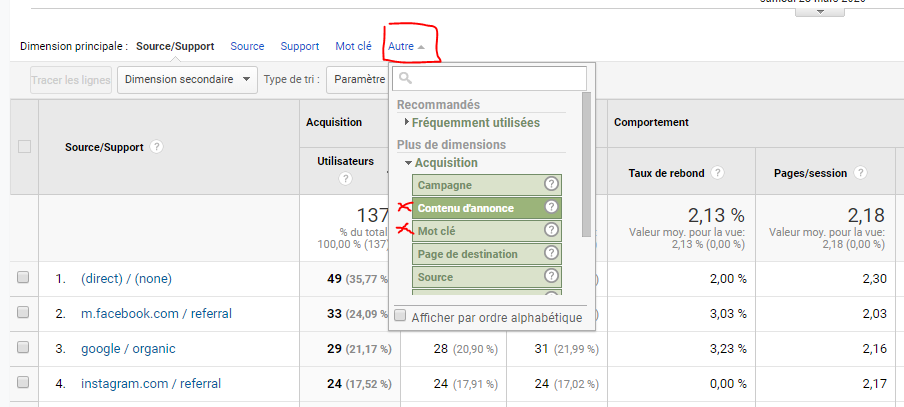The height and width of the screenshot is (407, 904).
Task: Select Support as primary dimension
Action: pos(300,46)
